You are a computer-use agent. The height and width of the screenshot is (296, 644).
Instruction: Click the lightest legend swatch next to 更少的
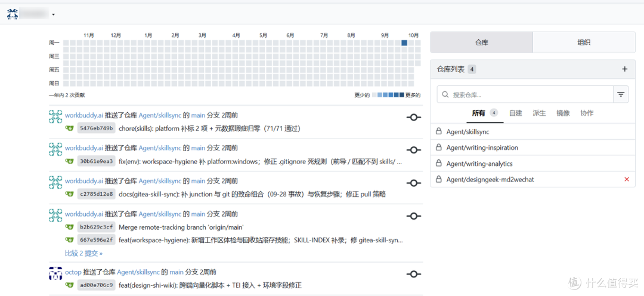(374, 95)
